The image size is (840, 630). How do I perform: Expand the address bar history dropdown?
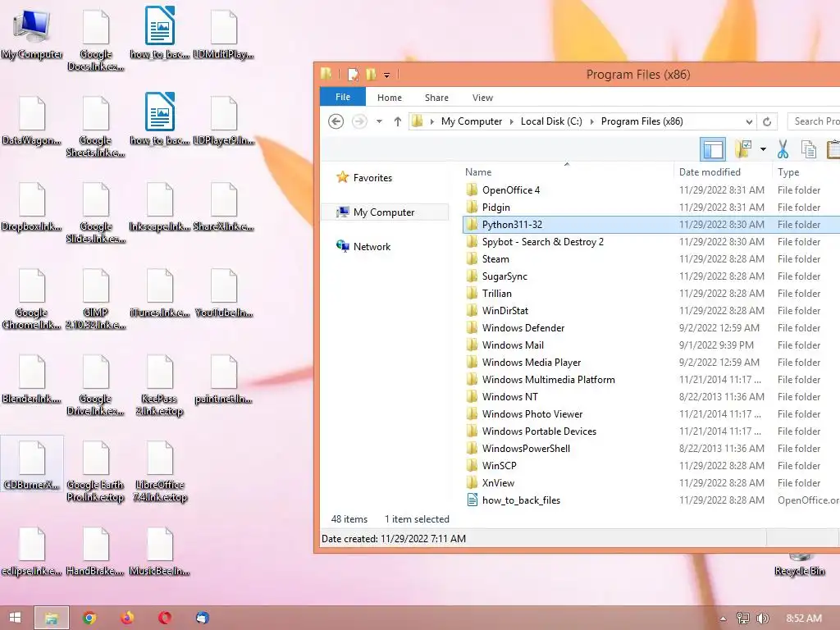pos(749,121)
